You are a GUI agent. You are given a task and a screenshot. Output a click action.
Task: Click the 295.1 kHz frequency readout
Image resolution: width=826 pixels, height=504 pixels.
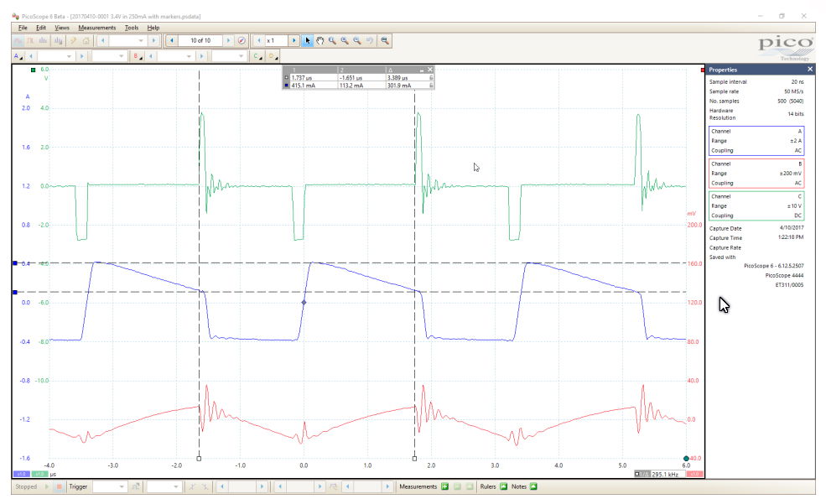pyautogui.click(x=659, y=474)
